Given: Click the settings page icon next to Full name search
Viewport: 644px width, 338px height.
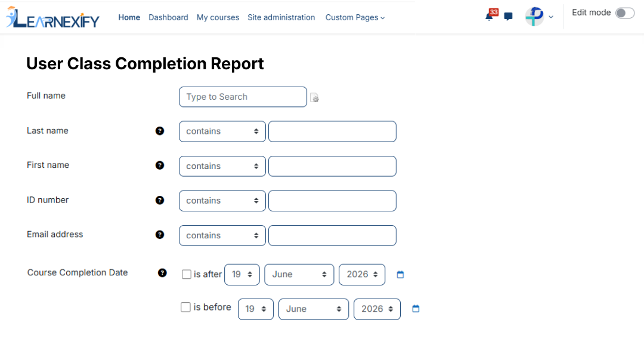Looking at the screenshot, I should (x=314, y=97).
